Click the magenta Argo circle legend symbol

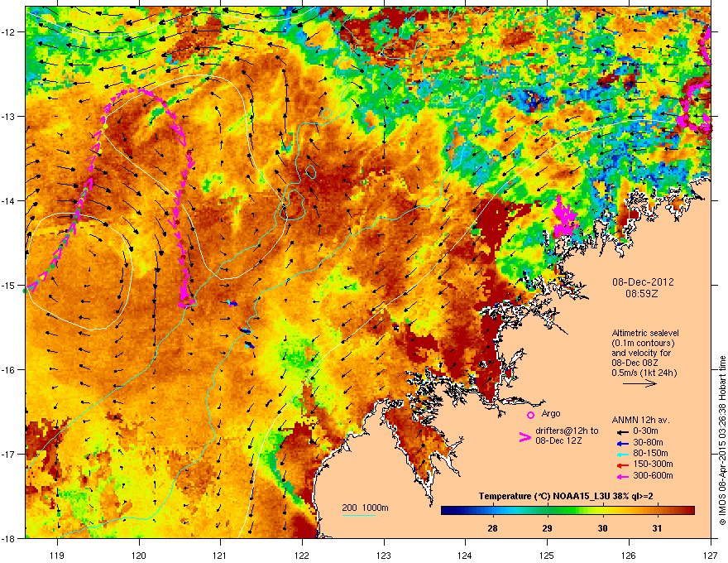click(530, 415)
